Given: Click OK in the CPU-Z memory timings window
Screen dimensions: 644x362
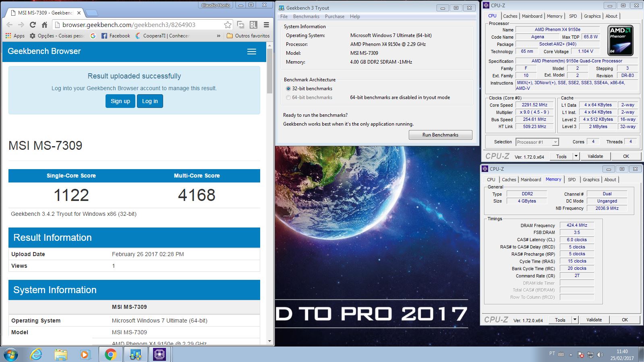Looking at the screenshot, I should (x=625, y=320).
